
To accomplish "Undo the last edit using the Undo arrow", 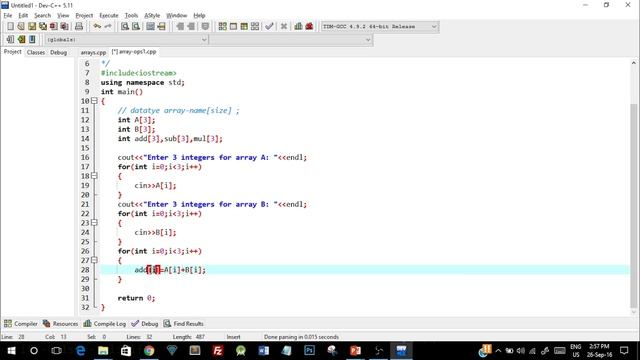I will [97, 27].
